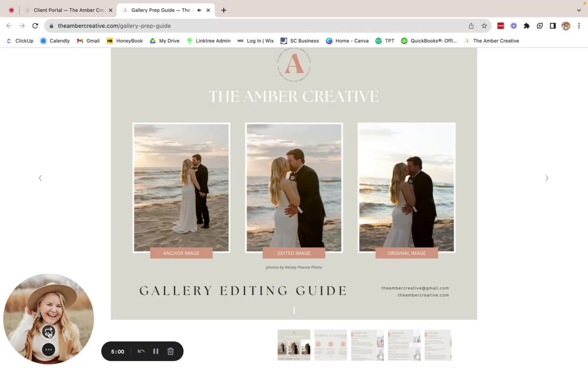Toggle the browser side panel icon
This screenshot has height=368, width=588.
[x=553, y=26]
